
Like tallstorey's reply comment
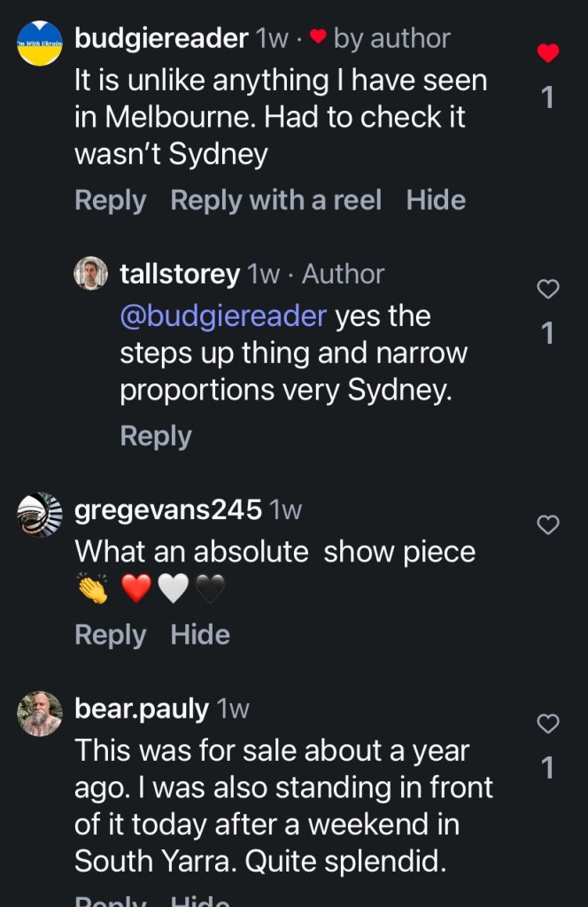(548, 289)
